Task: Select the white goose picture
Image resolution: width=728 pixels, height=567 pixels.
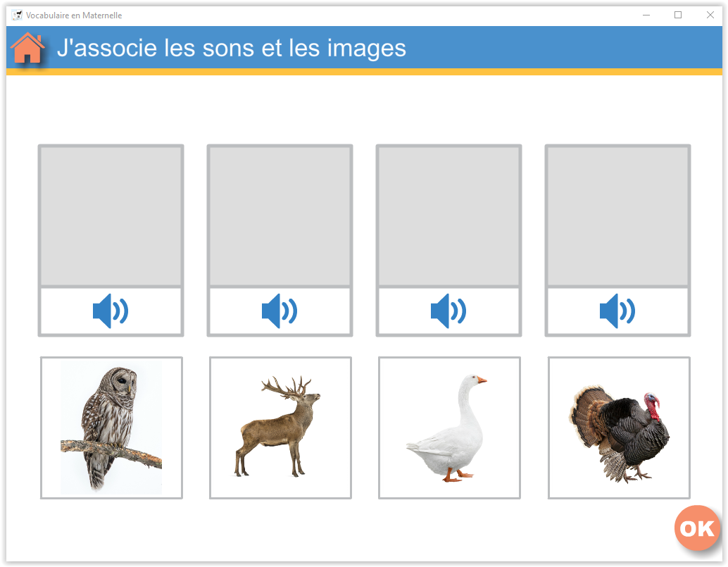Action: (449, 428)
